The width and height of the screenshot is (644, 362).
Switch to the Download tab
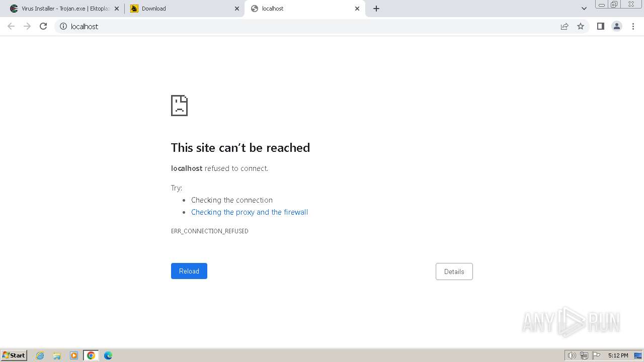pyautogui.click(x=184, y=9)
